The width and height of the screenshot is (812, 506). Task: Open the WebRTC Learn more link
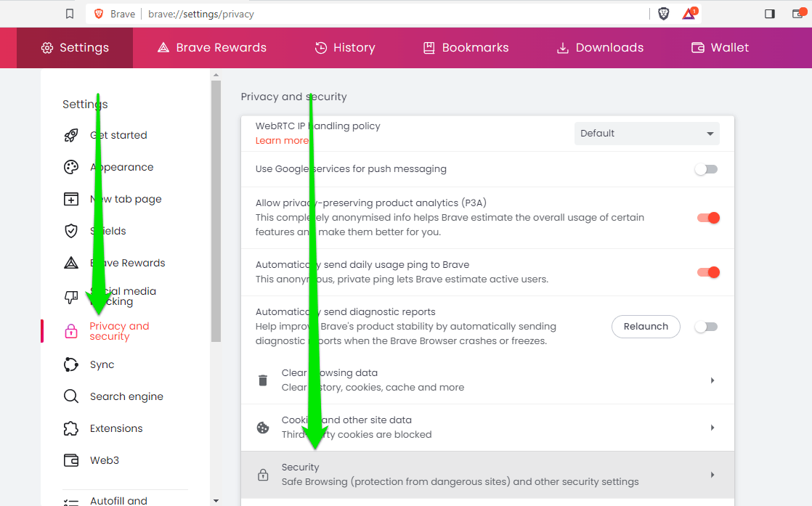coord(283,141)
